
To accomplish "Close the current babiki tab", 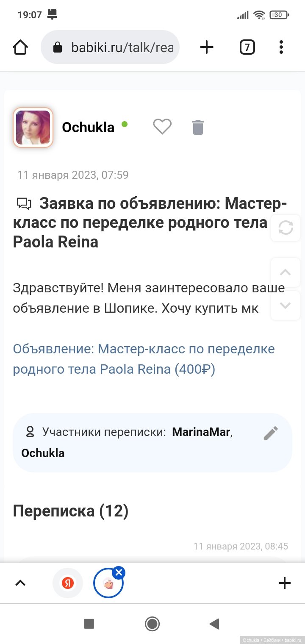I will pos(119,573).
